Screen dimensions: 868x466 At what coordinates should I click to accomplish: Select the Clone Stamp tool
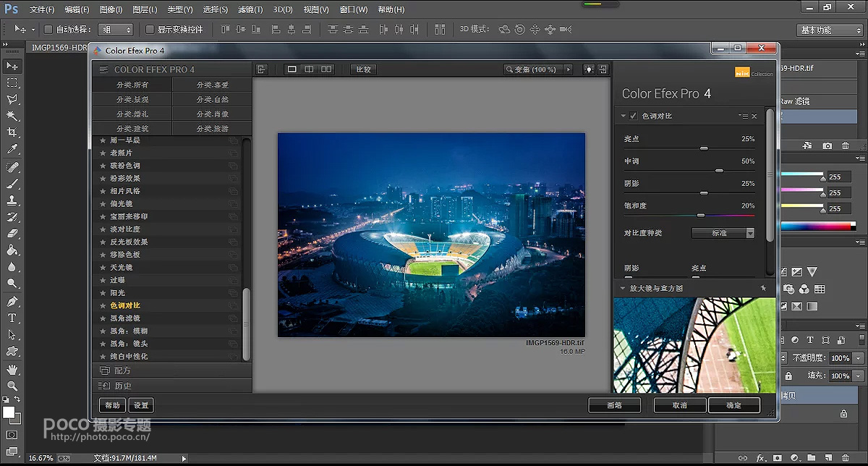(x=12, y=200)
